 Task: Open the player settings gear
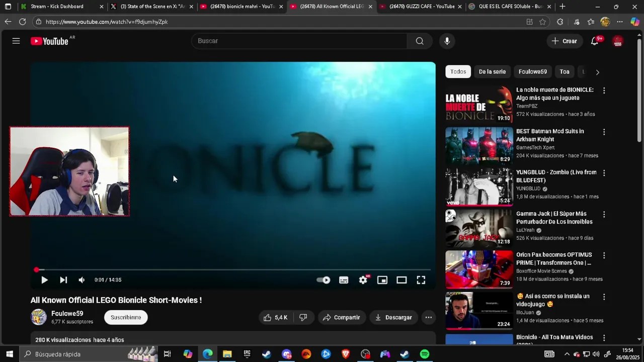363,280
